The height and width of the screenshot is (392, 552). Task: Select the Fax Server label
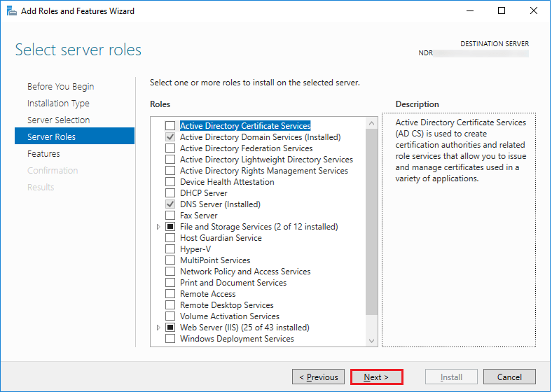pos(199,216)
